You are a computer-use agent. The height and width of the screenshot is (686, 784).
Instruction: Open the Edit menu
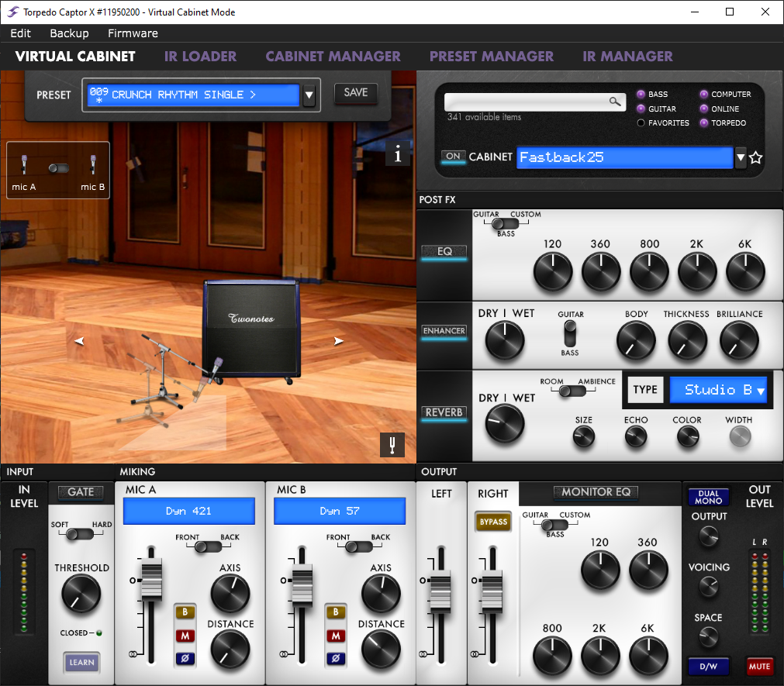tap(20, 33)
